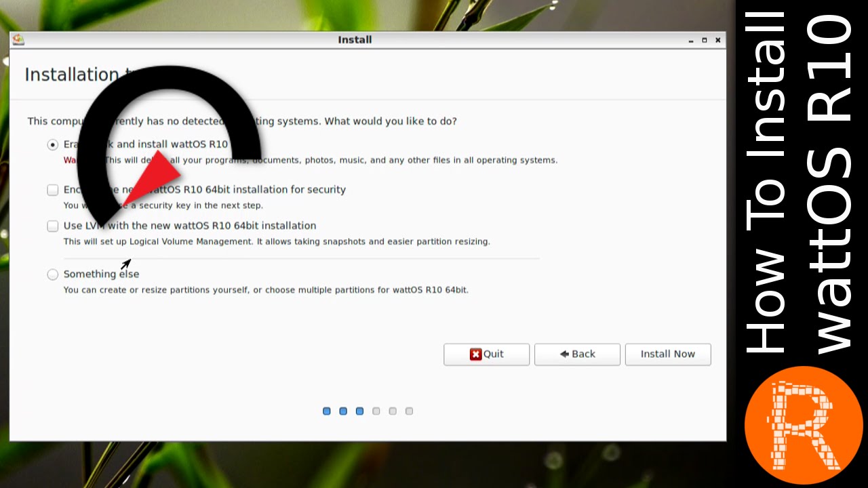The width and height of the screenshot is (868, 488).
Task: Click the fifth progress step dot
Action: coord(393,411)
